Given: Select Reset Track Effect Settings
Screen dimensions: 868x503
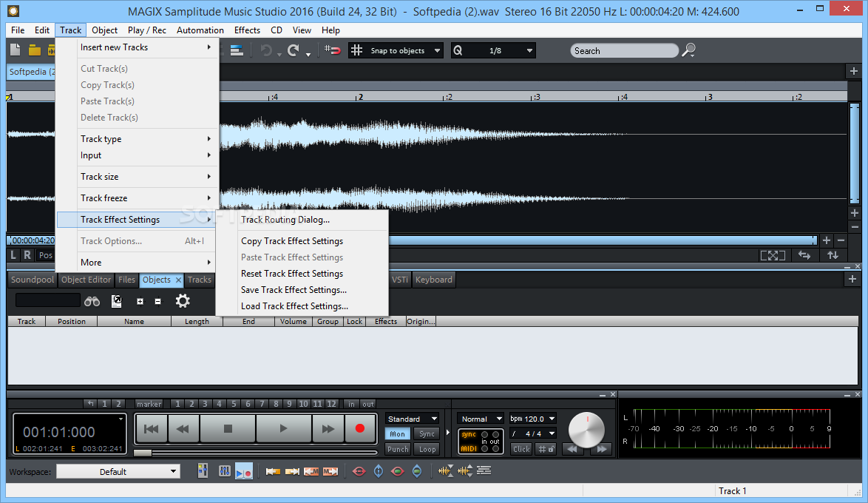Looking at the screenshot, I should coord(302,274).
